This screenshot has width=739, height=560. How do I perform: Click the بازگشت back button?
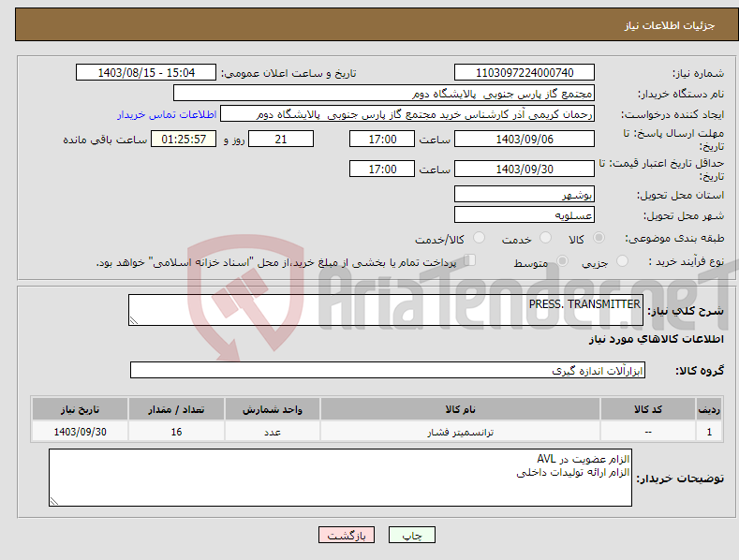click(x=347, y=535)
